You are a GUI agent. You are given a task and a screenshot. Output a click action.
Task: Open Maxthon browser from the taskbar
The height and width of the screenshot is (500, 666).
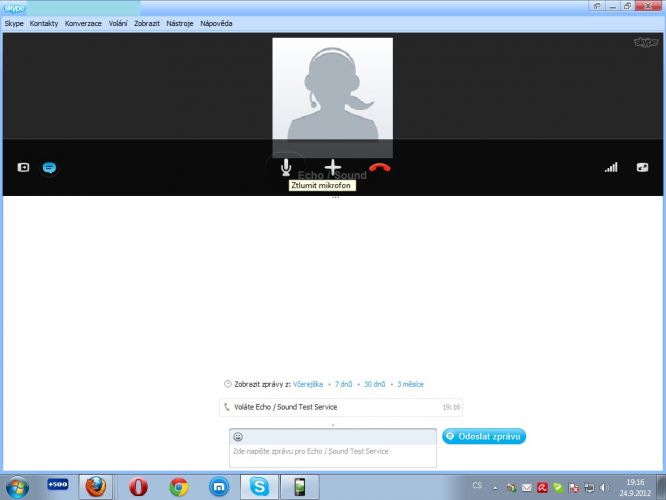tap(219, 487)
